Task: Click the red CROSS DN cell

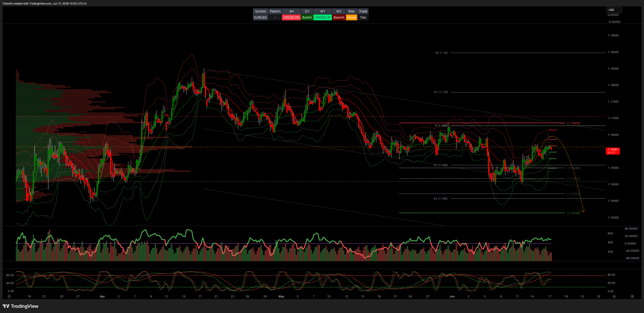Action: point(291,17)
